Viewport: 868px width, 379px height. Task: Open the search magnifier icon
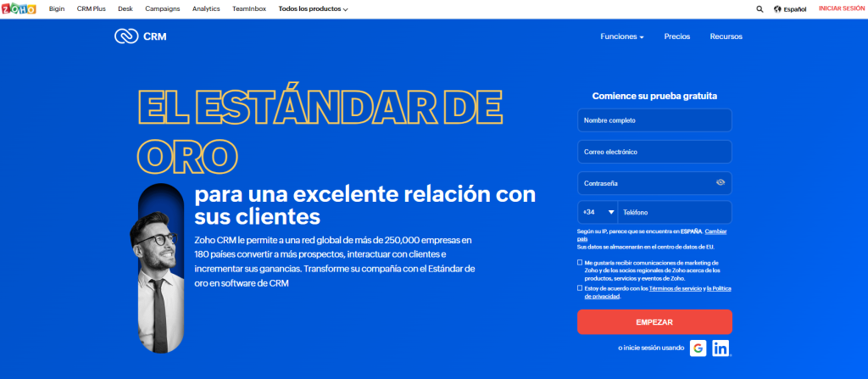tap(759, 8)
